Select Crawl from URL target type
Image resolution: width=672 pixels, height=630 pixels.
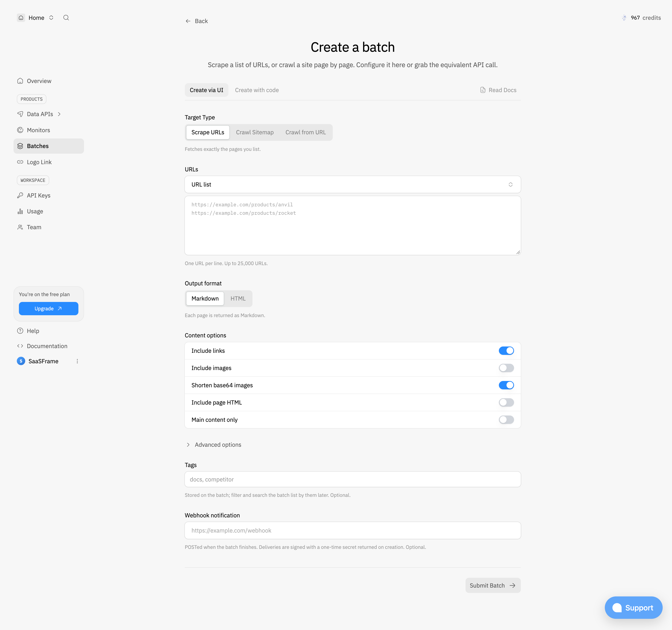(306, 132)
